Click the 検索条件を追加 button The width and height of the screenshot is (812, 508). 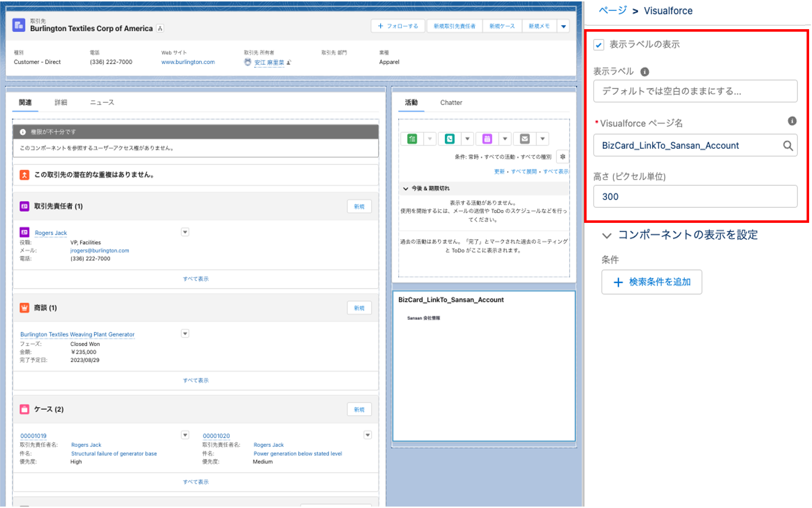[651, 282]
